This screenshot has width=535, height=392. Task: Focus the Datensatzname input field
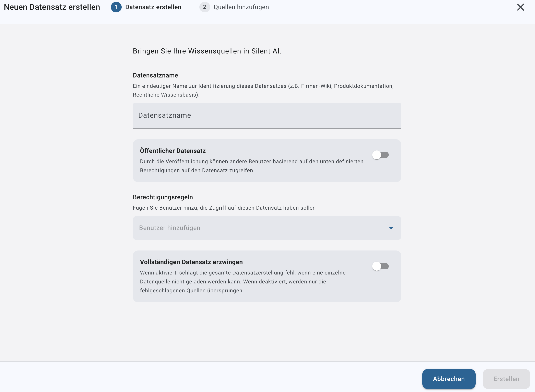[x=267, y=115]
